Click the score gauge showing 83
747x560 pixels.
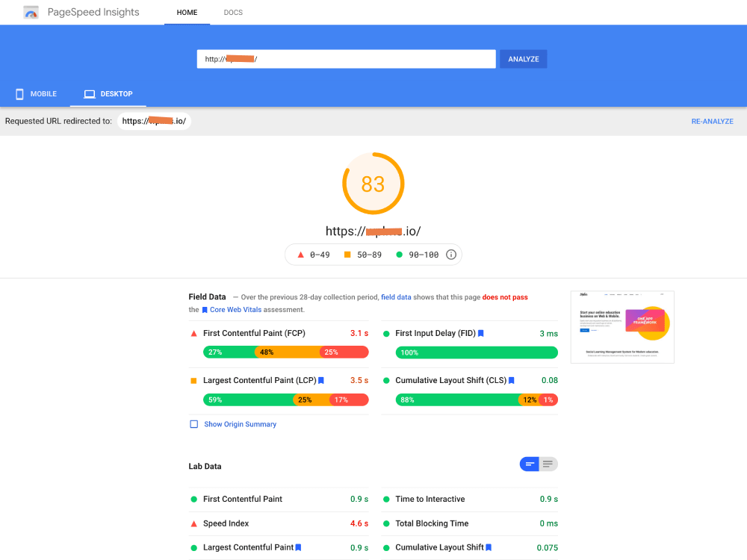click(373, 184)
